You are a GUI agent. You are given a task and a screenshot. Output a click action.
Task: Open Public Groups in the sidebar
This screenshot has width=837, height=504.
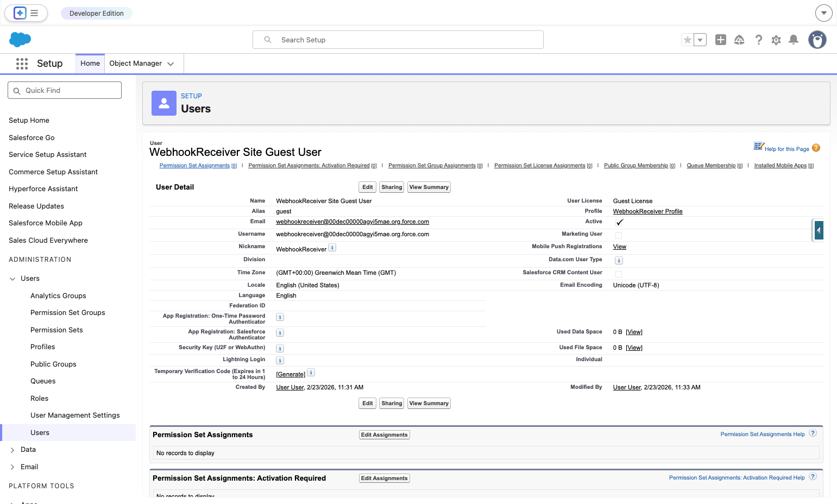pos(53,364)
